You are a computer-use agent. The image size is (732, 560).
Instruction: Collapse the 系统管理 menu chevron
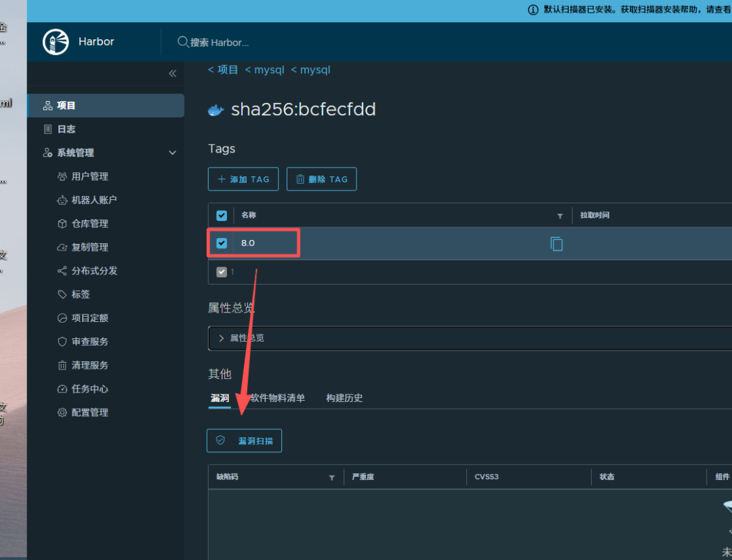(172, 153)
